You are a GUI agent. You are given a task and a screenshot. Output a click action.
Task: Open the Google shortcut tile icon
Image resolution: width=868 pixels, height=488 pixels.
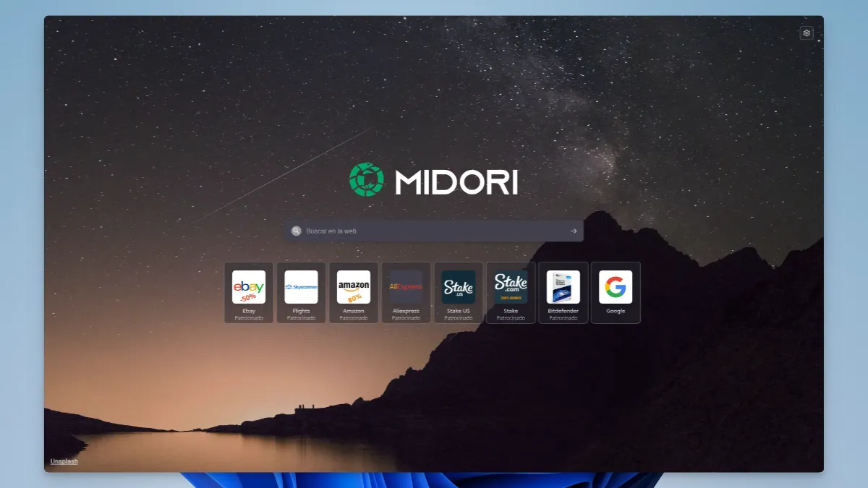[616, 287]
